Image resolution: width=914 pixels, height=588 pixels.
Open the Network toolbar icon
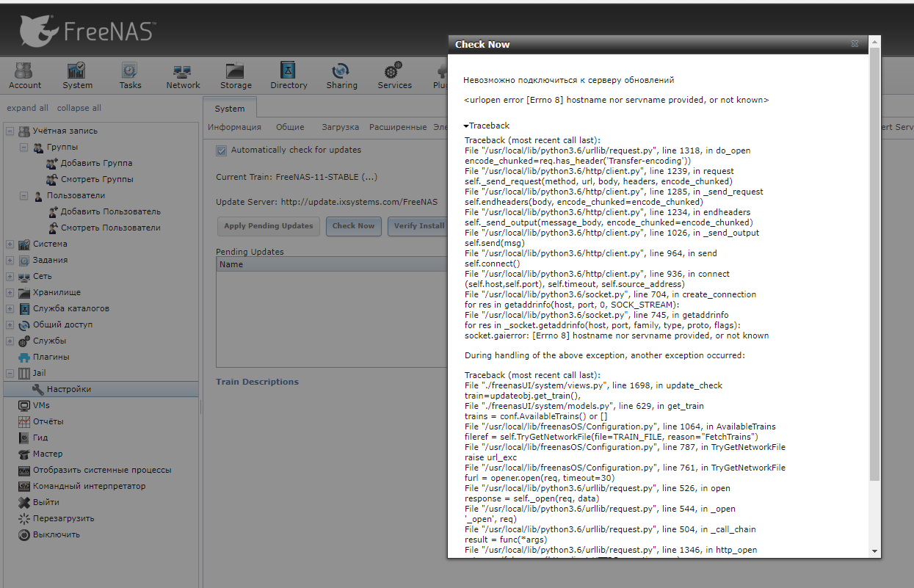(x=183, y=70)
